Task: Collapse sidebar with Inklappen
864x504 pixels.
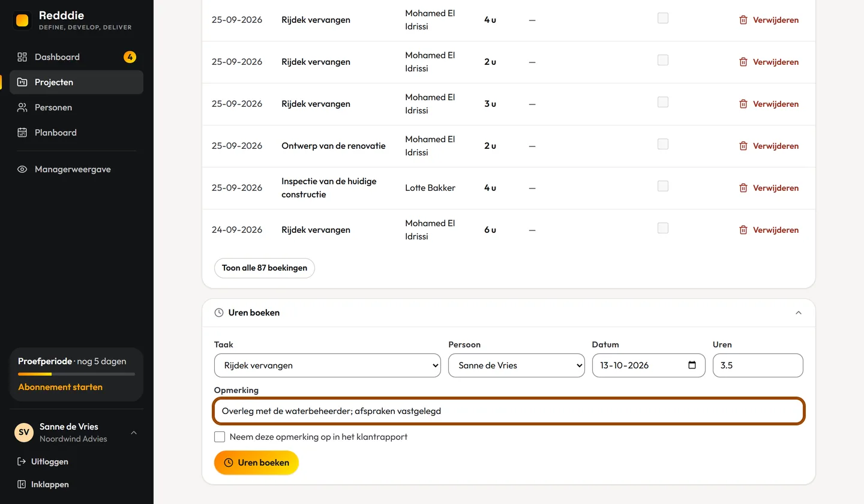Action: (x=43, y=484)
